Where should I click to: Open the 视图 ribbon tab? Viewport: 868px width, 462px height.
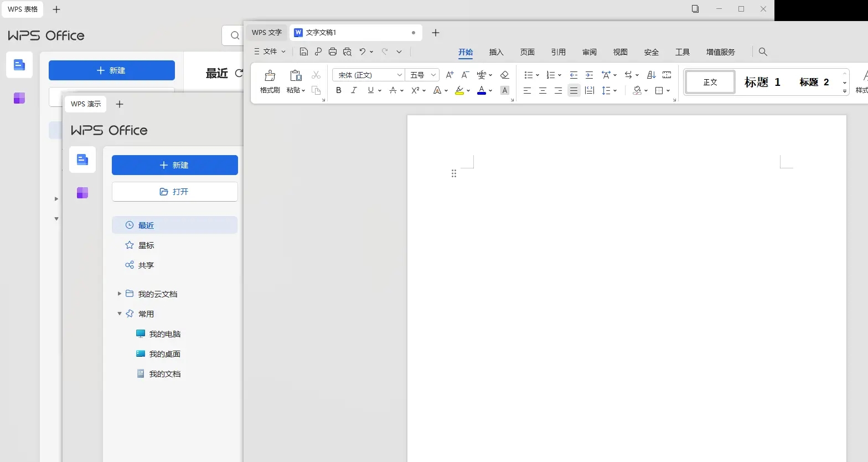pos(620,52)
